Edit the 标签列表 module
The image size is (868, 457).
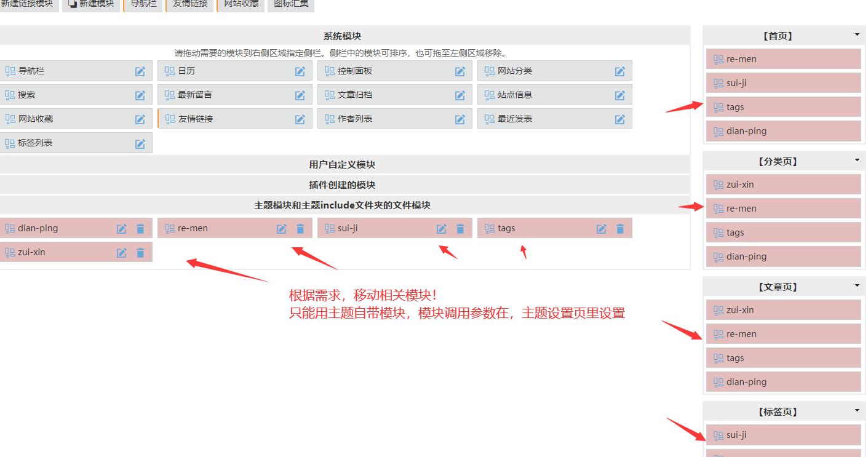(140, 143)
